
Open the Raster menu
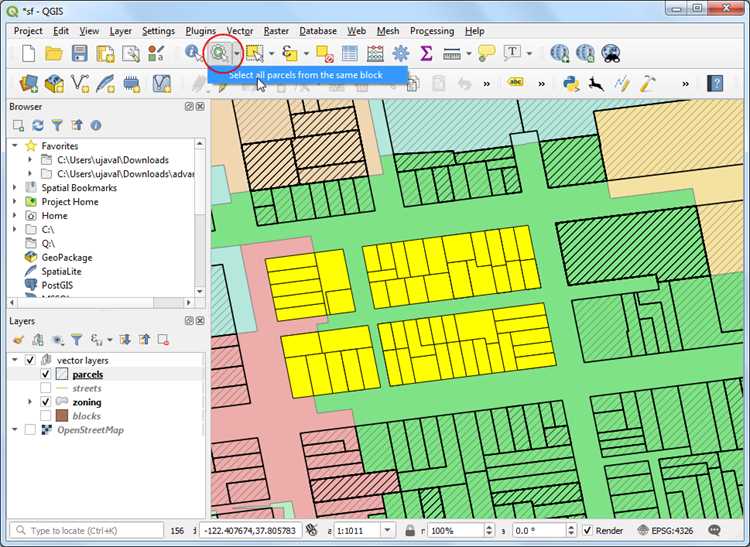[276, 31]
